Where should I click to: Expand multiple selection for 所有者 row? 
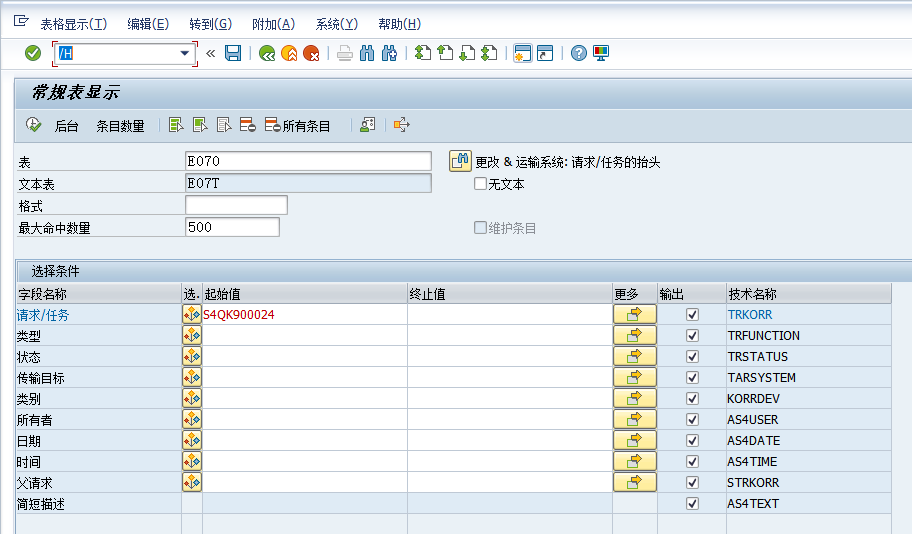point(635,419)
